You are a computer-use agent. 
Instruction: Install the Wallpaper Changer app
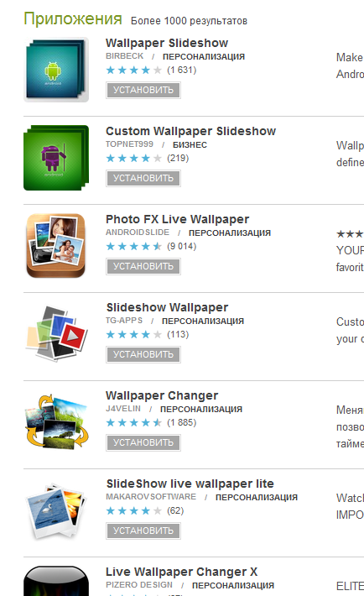point(143,443)
